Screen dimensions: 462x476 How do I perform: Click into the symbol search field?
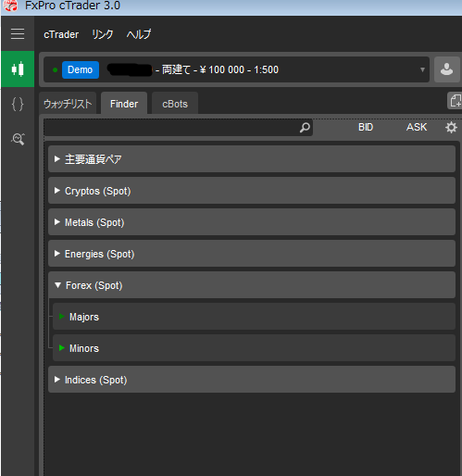(x=179, y=127)
